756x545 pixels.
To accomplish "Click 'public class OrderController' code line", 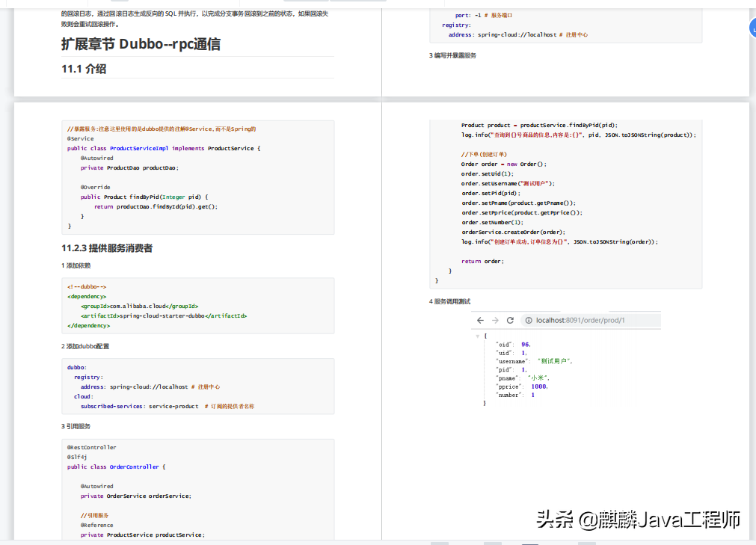I will click(x=116, y=467).
